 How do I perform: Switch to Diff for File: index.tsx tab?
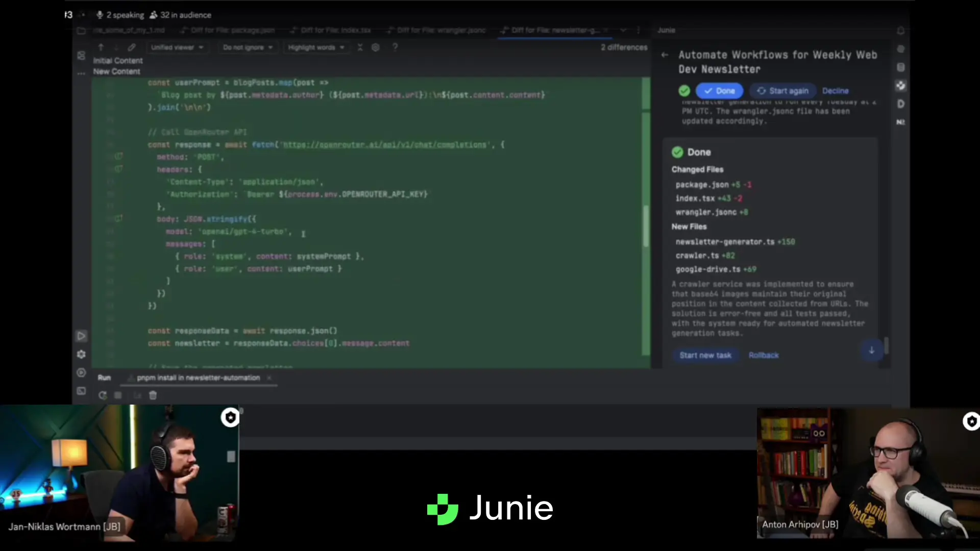331,31
